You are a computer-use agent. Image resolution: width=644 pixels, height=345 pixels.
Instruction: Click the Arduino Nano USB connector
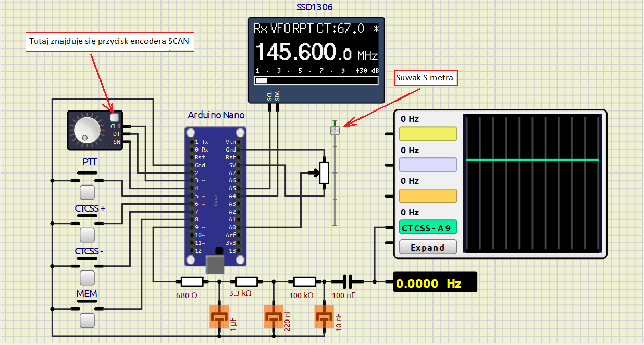[x=215, y=265]
